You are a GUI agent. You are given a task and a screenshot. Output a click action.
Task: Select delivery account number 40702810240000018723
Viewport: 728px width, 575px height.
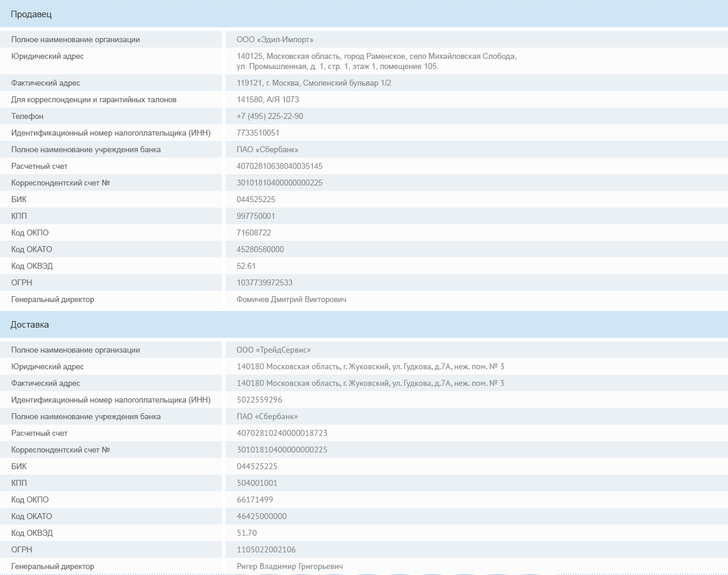point(282,433)
